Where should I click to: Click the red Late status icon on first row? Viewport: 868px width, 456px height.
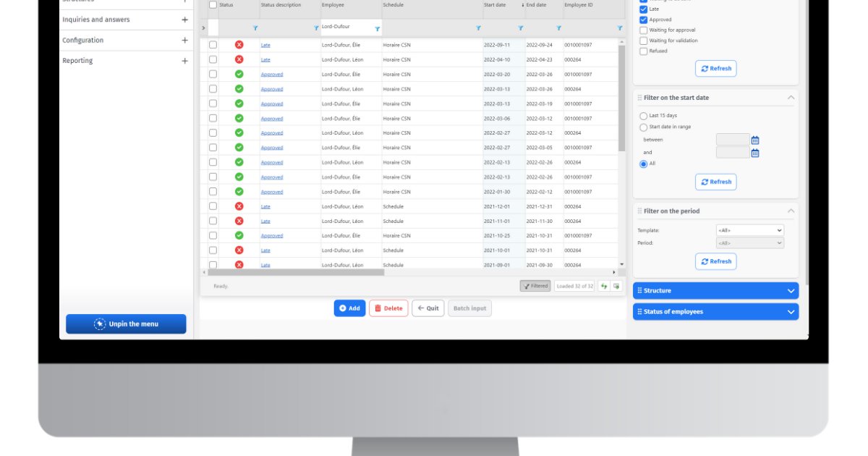[241, 45]
